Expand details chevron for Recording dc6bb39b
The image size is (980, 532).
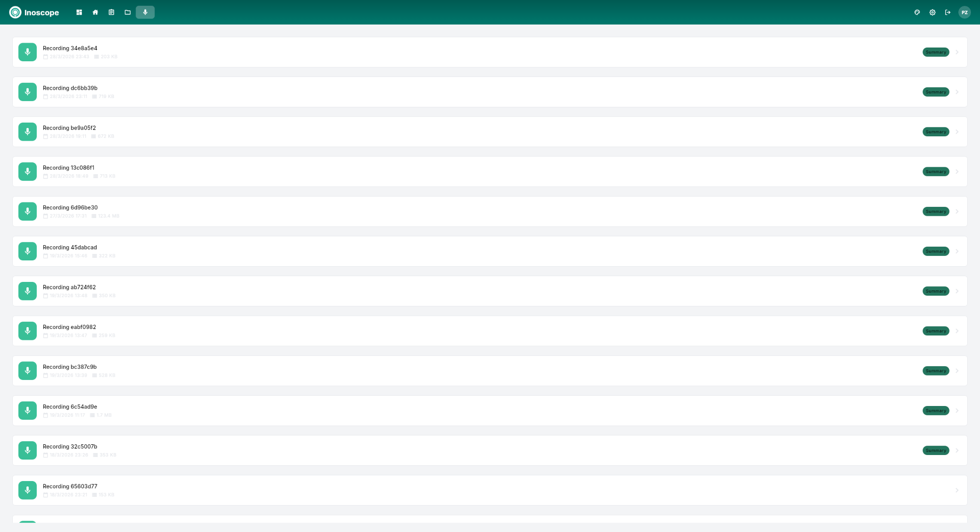coord(957,92)
